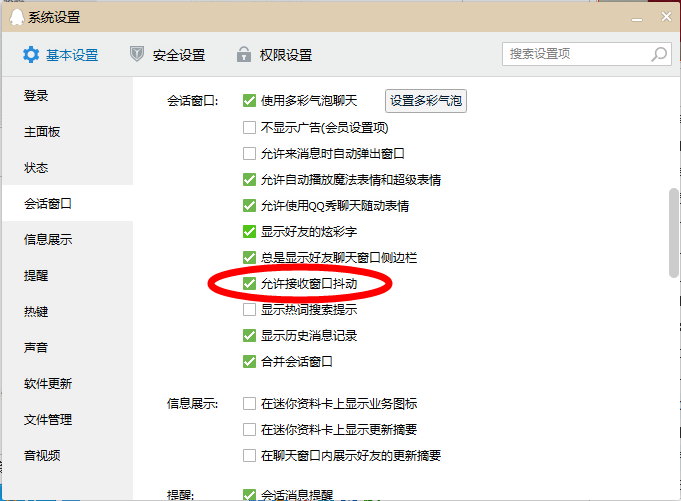681x501 pixels.
Task: Click the 会话窗口: section label
Action: [x=193, y=101]
